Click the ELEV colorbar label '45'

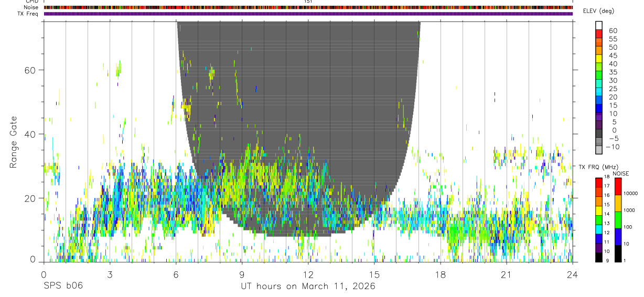(x=613, y=56)
